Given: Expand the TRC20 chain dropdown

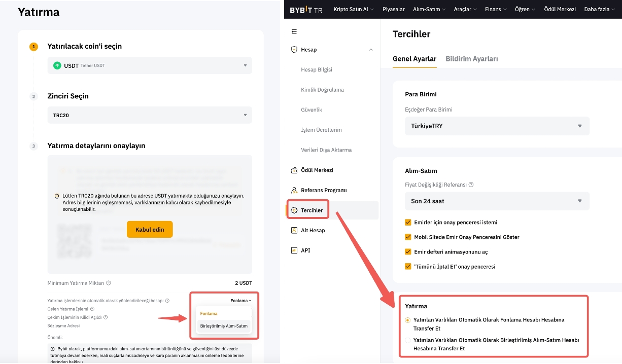Looking at the screenshot, I should pyautogui.click(x=150, y=115).
